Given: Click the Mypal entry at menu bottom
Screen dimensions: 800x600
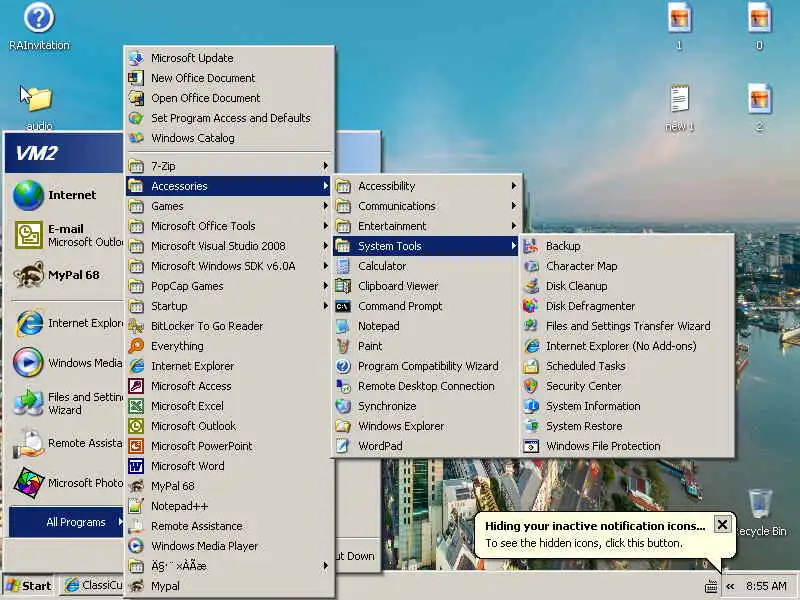Looking at the screenshot, I should tap(229, 586).
